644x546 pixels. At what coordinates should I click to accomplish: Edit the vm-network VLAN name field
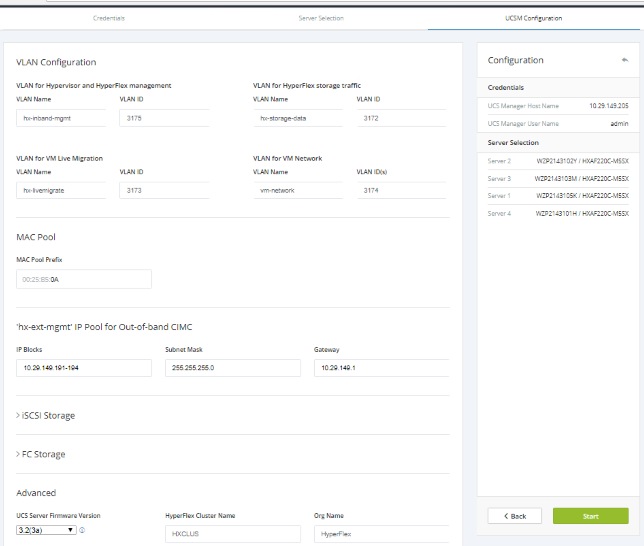(298, 190)
